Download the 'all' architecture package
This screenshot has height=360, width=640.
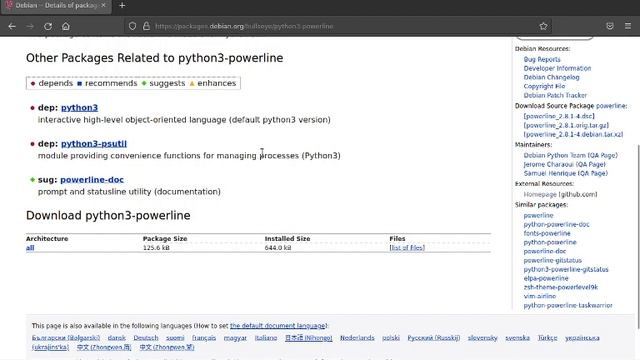[x=30, y=248]
